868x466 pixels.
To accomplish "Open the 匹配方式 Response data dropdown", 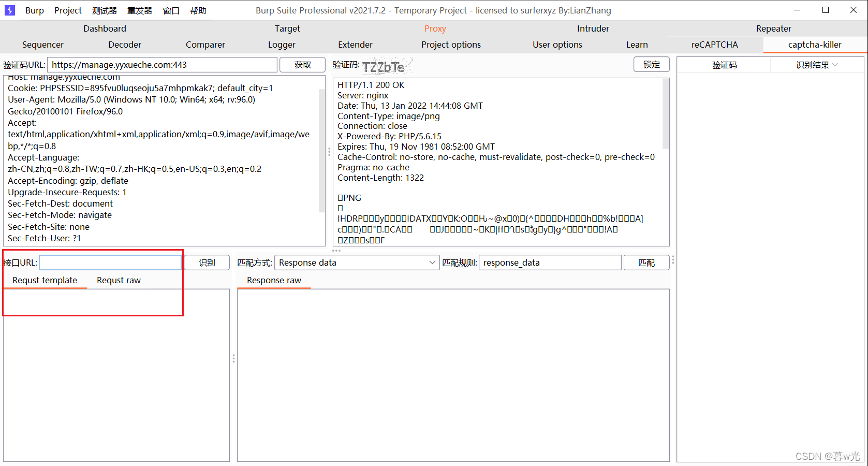I will point(357,263).
